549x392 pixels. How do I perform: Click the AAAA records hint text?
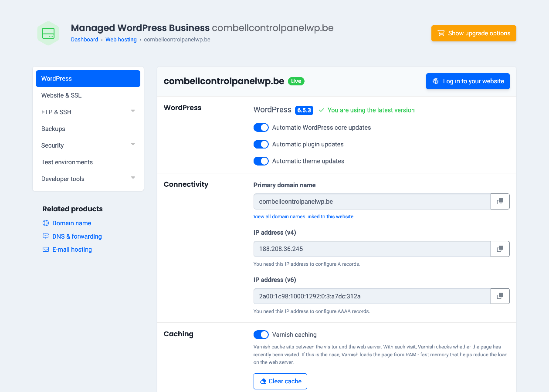pos(312,311)
